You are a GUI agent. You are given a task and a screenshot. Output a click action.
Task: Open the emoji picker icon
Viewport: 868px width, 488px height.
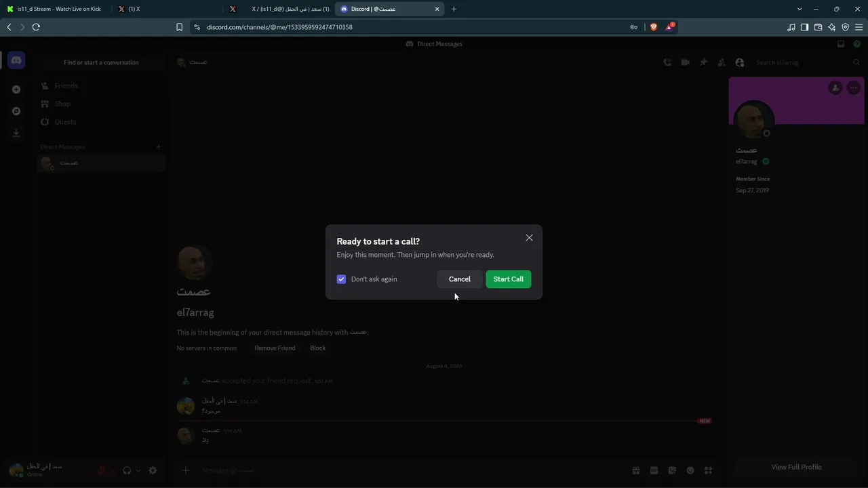tap(690, 470)
